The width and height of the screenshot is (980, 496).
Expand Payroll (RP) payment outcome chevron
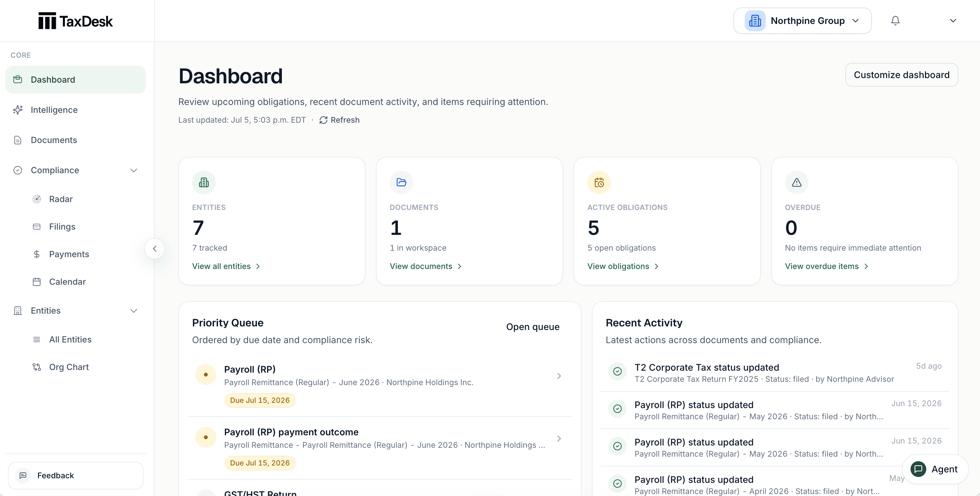[x=559, y=439]
